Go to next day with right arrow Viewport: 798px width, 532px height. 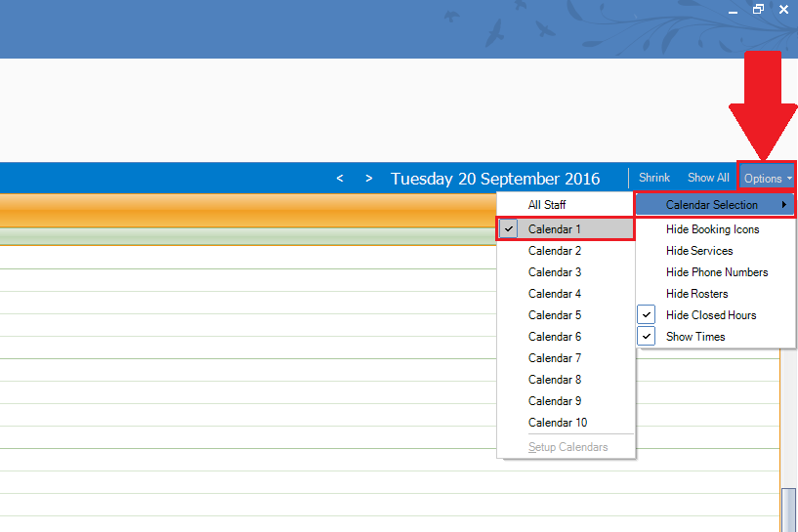(368, 179)
